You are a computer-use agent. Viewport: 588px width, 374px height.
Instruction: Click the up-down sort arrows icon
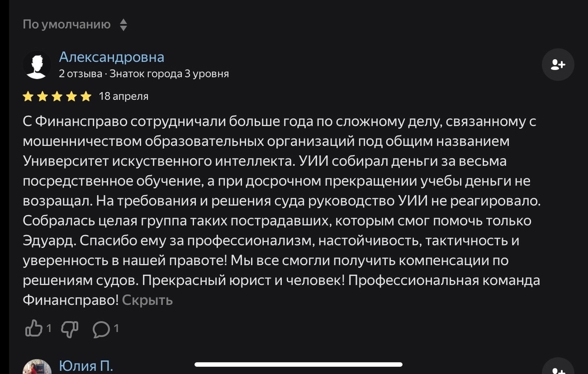123,25
